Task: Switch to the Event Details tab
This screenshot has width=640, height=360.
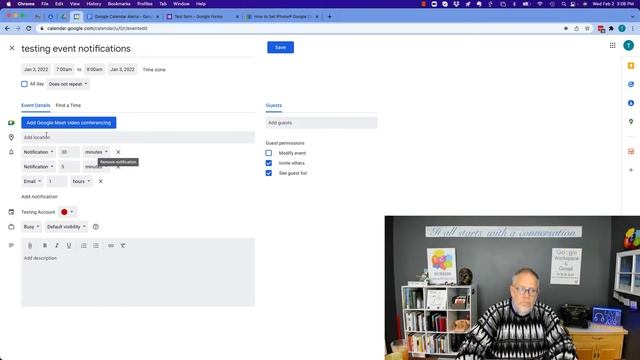Action: click(36, 105)
